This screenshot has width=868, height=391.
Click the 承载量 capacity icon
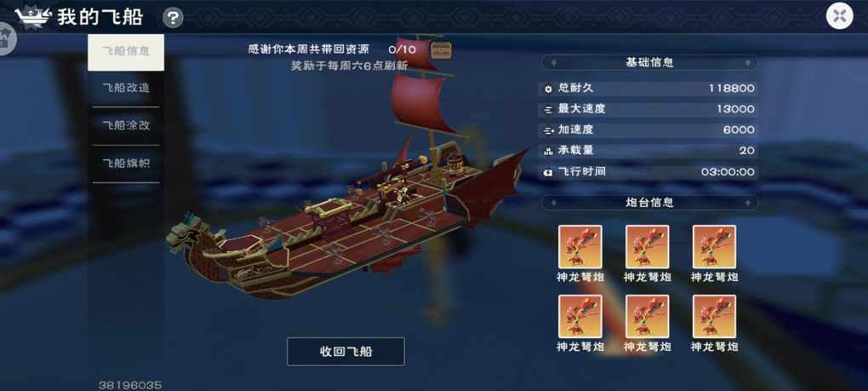548,151
